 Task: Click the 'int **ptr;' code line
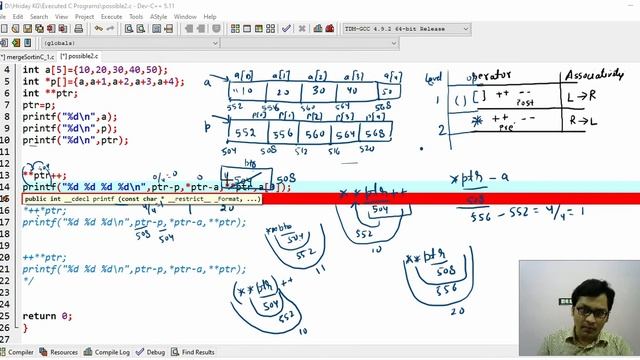coord(50,93)
